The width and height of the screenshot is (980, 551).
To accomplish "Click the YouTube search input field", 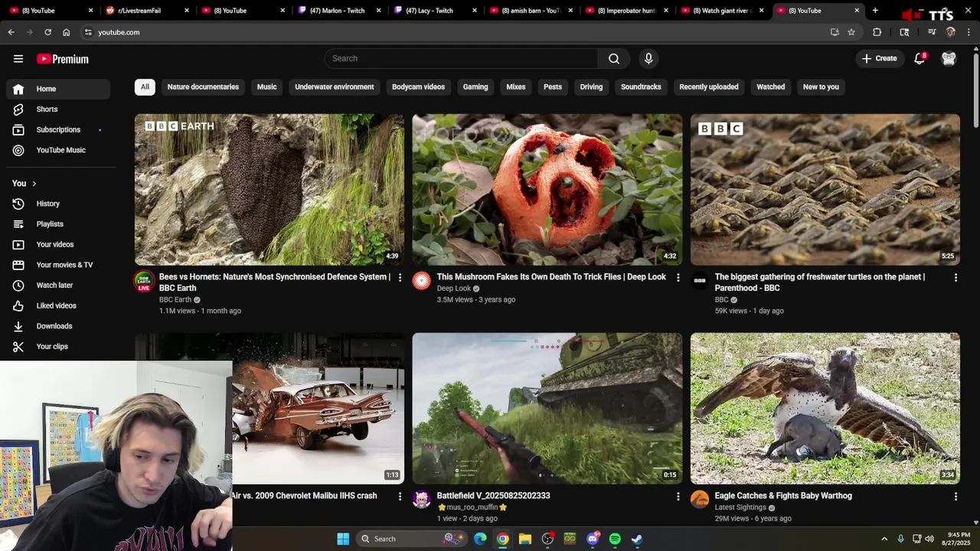I will pos(461,58).
